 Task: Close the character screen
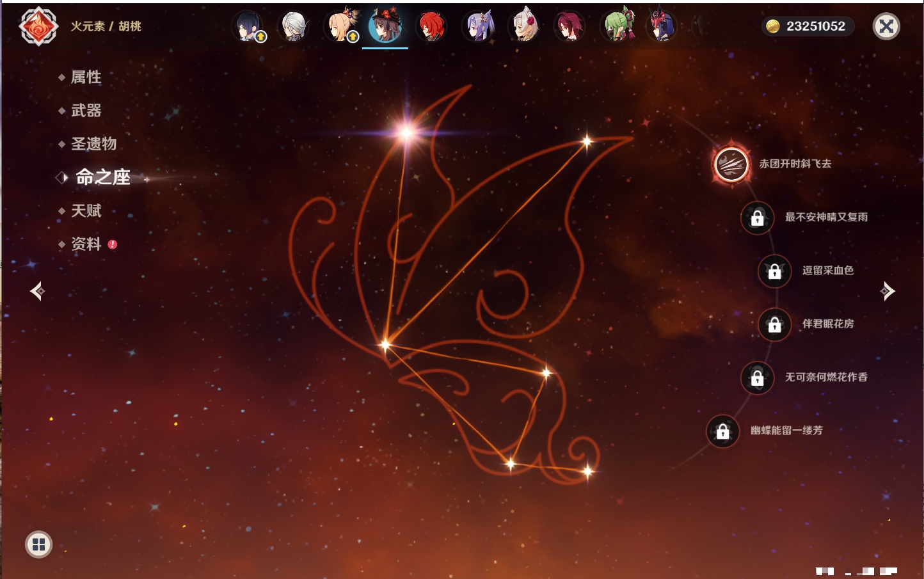tap(886, 26)
